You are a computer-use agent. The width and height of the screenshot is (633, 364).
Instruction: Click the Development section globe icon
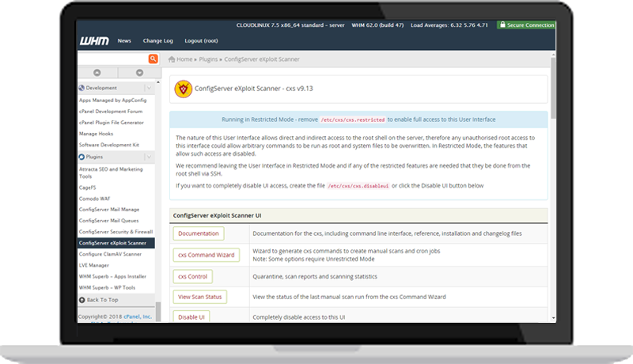[x=81, y=88]
